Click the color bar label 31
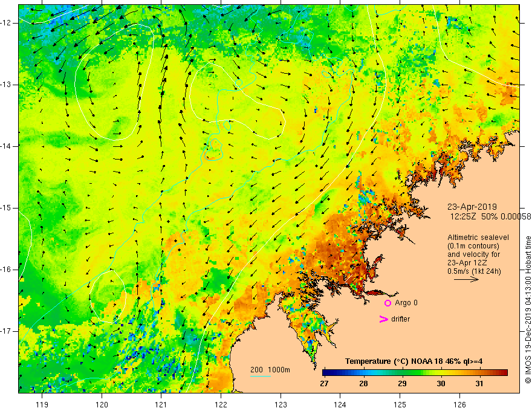532x411 pixels. pyautogui.click(x=479, y=384)
